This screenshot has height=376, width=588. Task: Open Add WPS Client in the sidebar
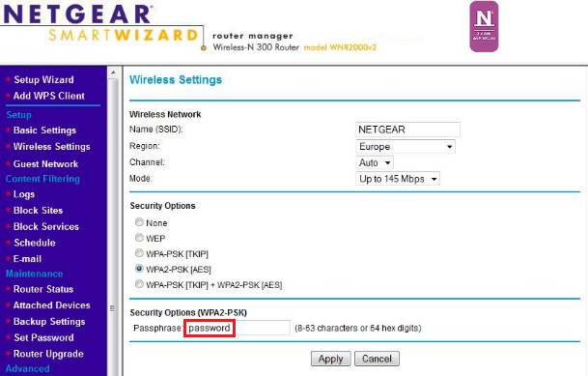click(49, 96)
